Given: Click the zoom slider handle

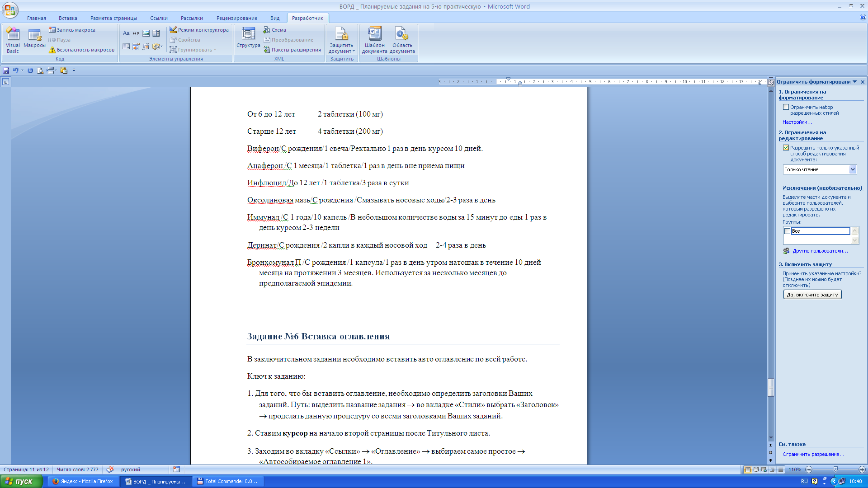Looking at the screenshot, I should point(835,469).
